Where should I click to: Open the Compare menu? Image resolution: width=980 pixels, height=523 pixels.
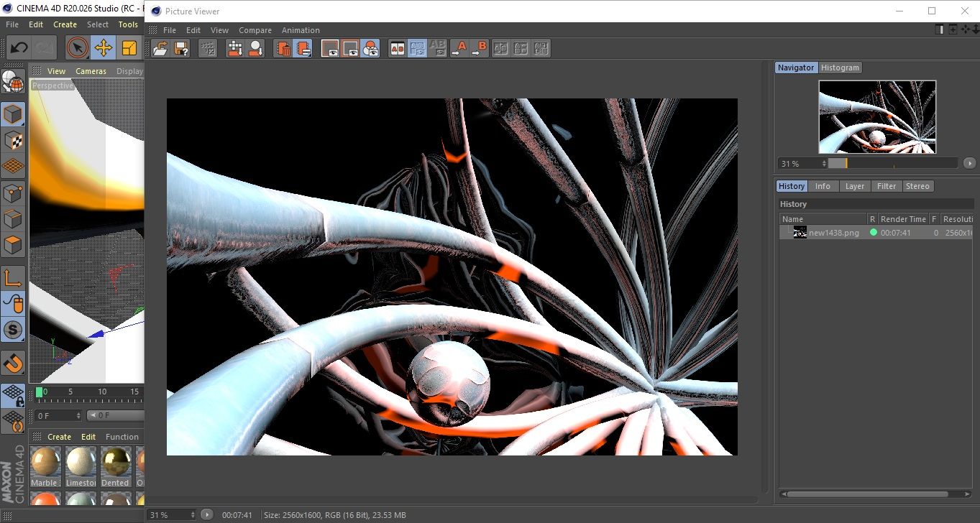255,30
